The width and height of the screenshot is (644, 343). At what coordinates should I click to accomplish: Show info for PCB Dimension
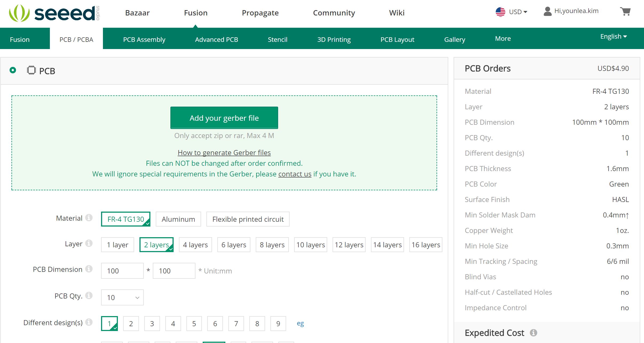pyautogui.click(x=89, y=269)
